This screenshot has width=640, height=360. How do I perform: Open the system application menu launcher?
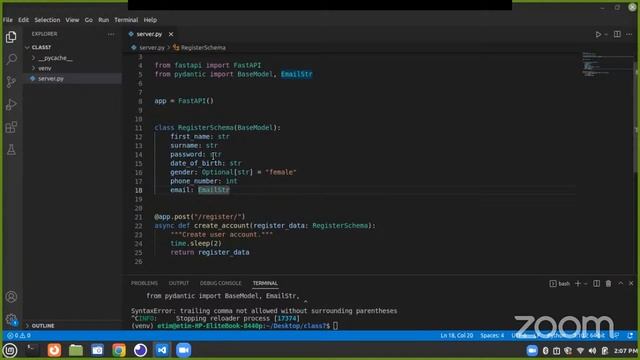pos(10,350)
